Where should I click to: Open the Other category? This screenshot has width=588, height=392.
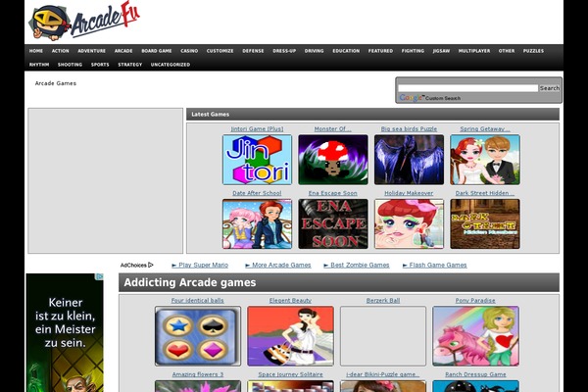[x=507, y=51]
